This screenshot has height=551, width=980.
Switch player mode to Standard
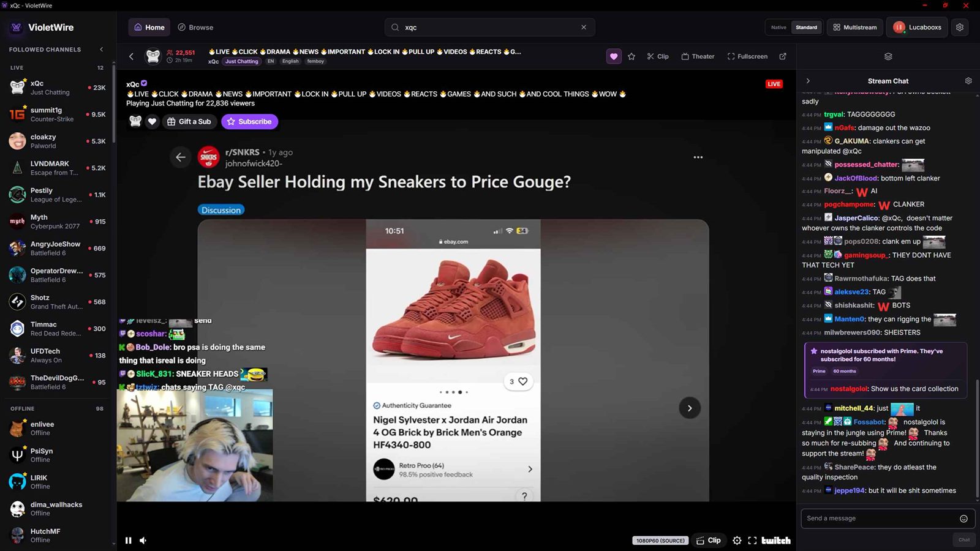pyautogui.click(x=806, y=28)
